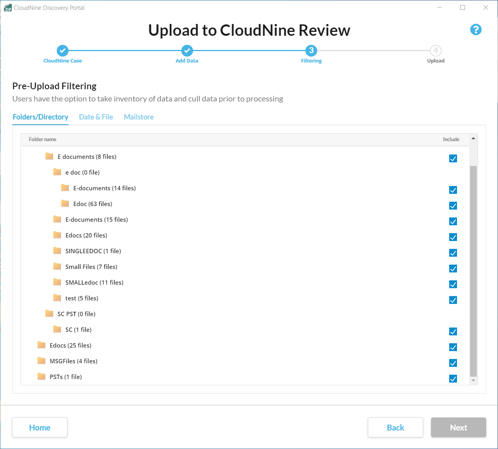Uncheck Include for E-documents (14 files)
The height and width of the screenshot is (449, 498).
tap(453, 190)
